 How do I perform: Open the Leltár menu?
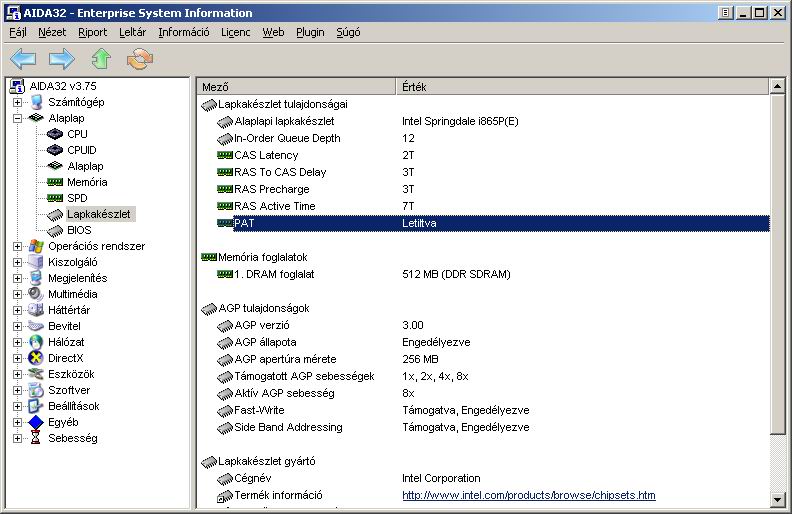132,32
